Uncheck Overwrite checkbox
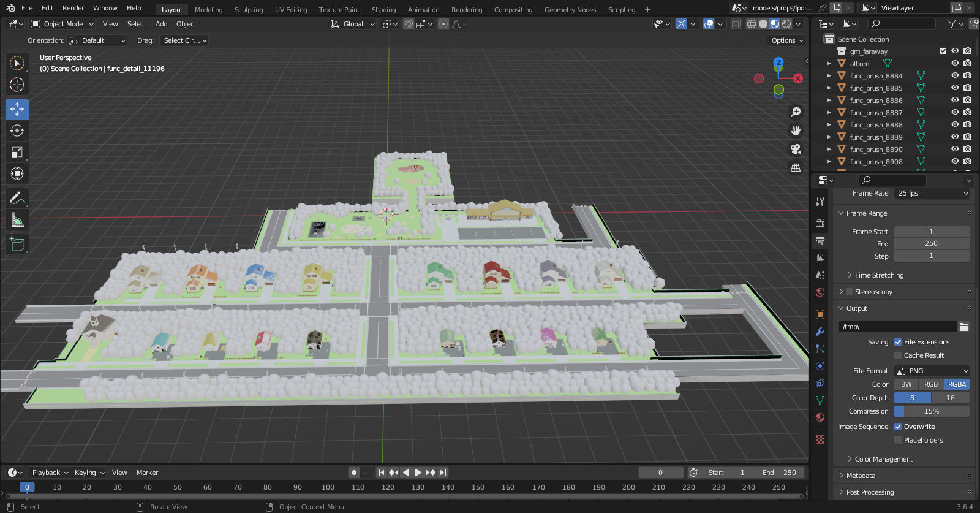Viewport: 980px width, 513px height. click(x=898, y=427)
